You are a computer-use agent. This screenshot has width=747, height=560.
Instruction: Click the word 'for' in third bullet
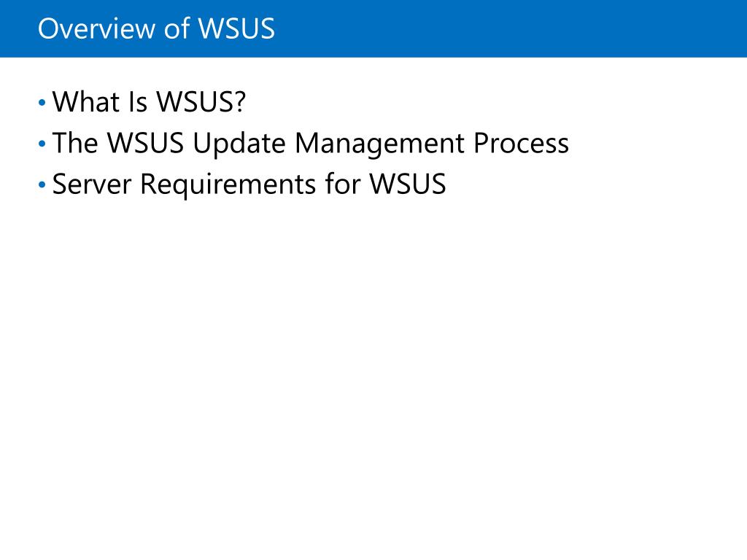(x=343, y=184)
